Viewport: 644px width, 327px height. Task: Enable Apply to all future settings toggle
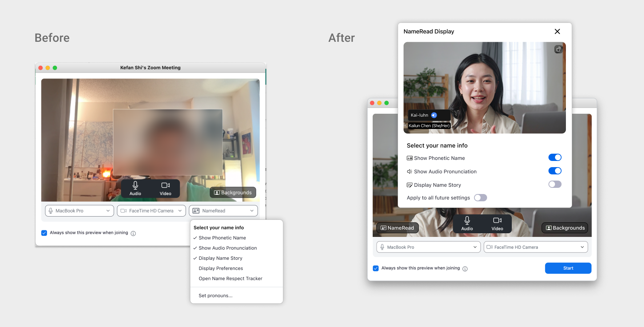coord(481,198)
